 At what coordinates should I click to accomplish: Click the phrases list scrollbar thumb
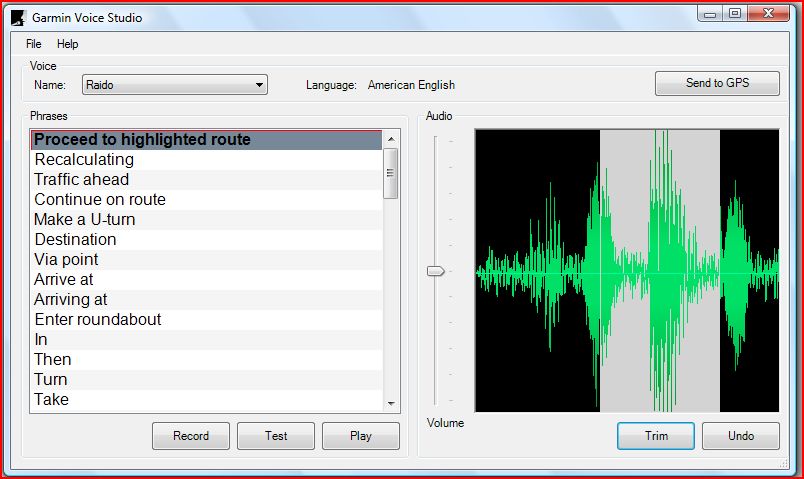391,173
